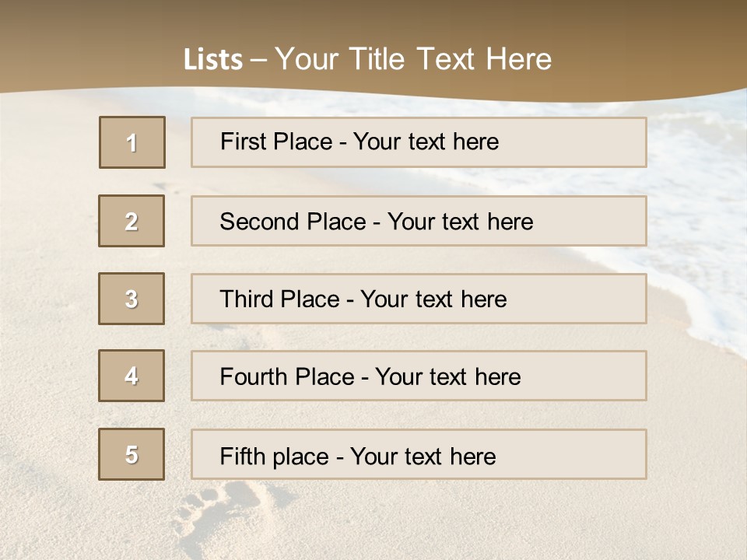Click the dash in the slide title
Viewport: 747px width, 560px height.
pyautogui.click(x=259, y=59)
